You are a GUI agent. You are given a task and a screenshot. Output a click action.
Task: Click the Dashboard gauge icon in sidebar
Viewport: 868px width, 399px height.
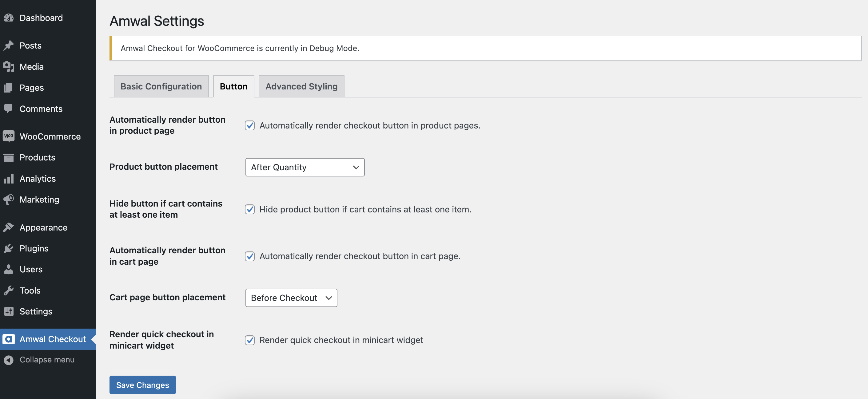[x=9, y=18]
